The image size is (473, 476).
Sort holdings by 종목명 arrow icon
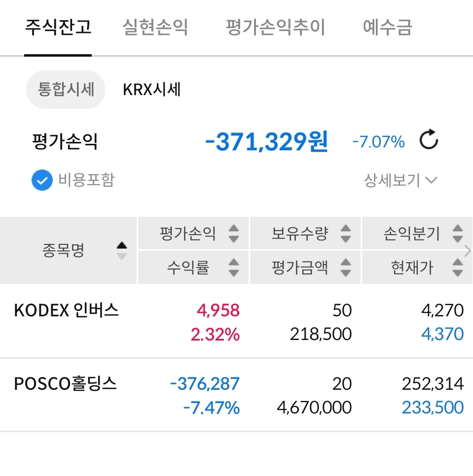[x=121, y=250]
